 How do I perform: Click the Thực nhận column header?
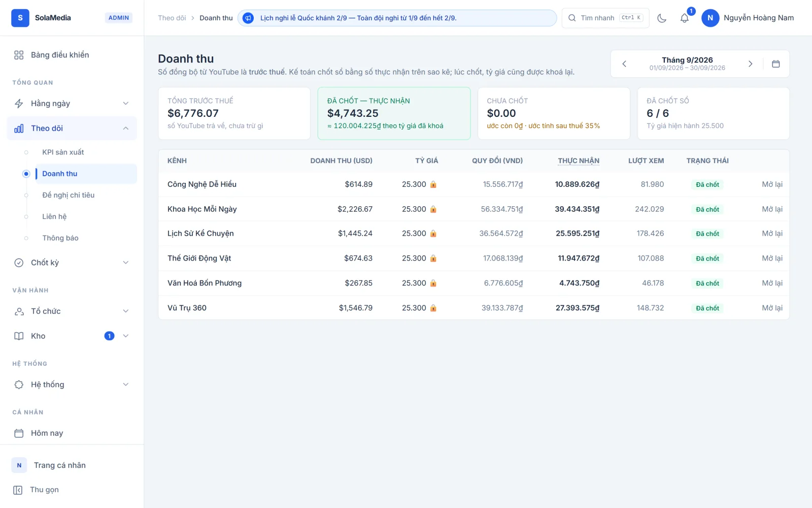pos(579,161)
